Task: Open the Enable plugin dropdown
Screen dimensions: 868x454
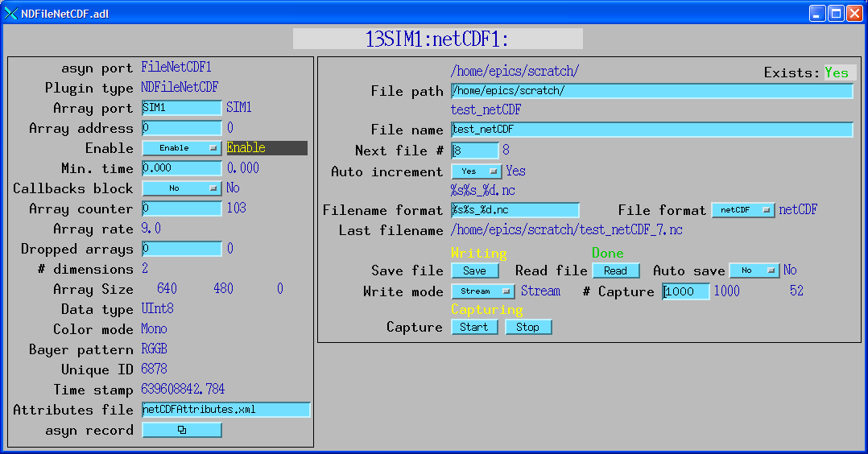Action: (x=181, y=148)
